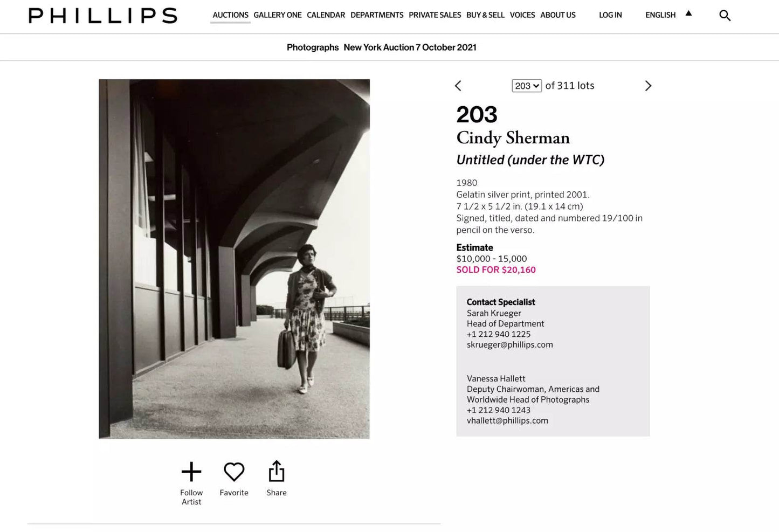Email vhallett@phillips.com
This screenshot has width=779, height=532.
coord(507,420)
